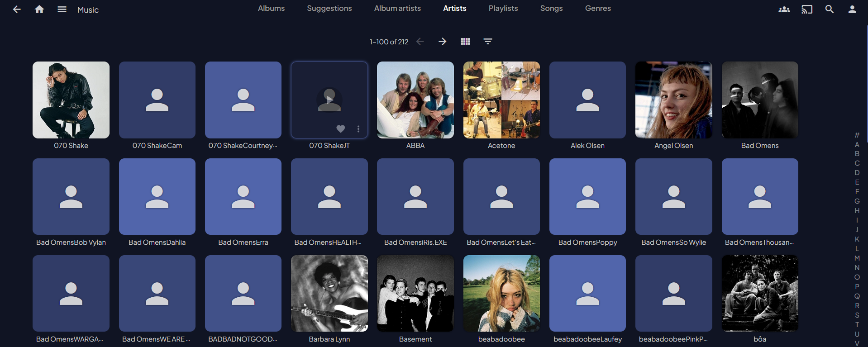Open the SyncPlay group icon
Viewport: 868px width, 347px height.
coord(784,10)
